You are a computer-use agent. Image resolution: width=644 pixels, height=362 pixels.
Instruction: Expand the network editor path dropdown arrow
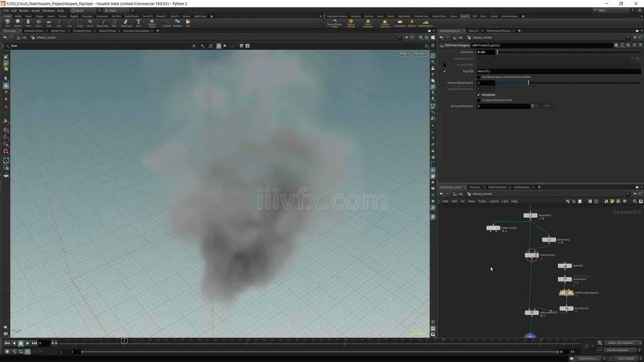coord(627,194)
